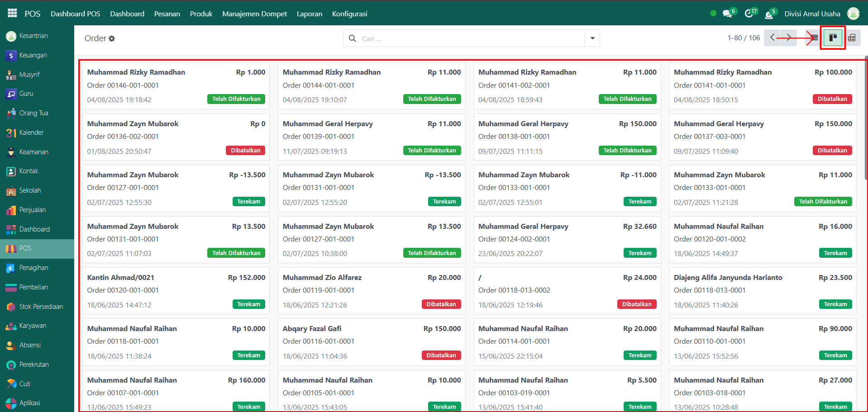The height and width of the screenshot is (412, 868).
Task: Open Keuangan app in sidebar
Action: 33,55
